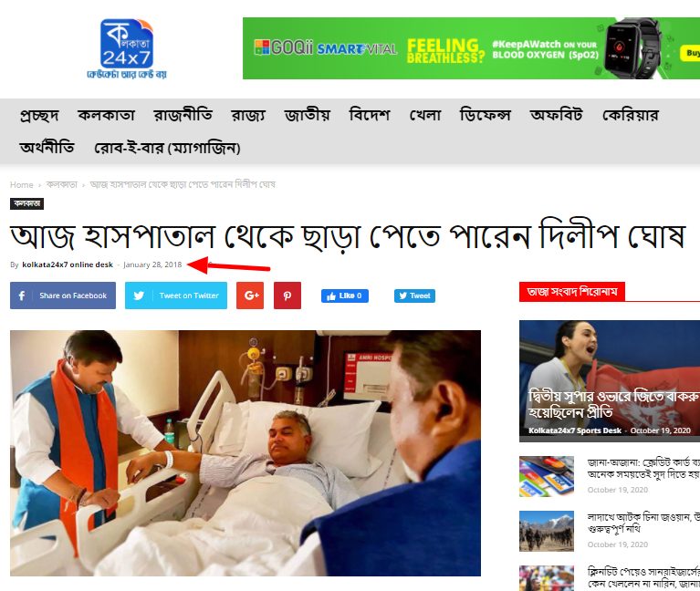
Task: Open the hospital bed article photo
Action: [246, 453]
